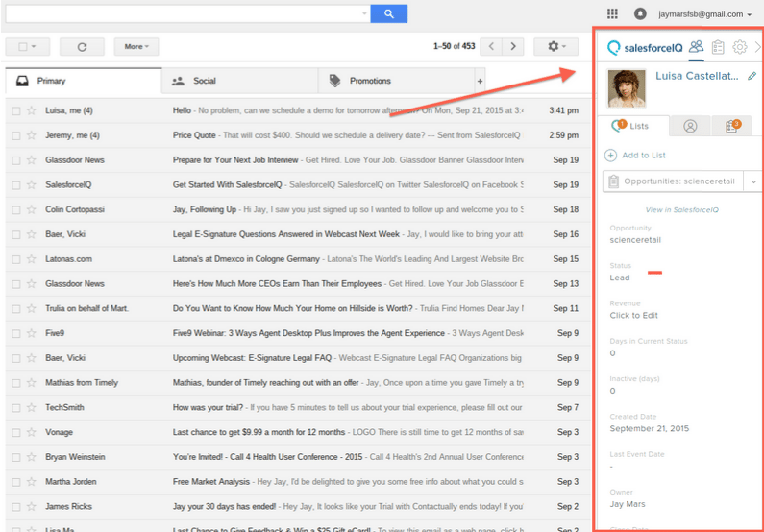This screenshot has height=532, width=764.
Task: Click the Lead status value
Action: click(x=620, y=278)
